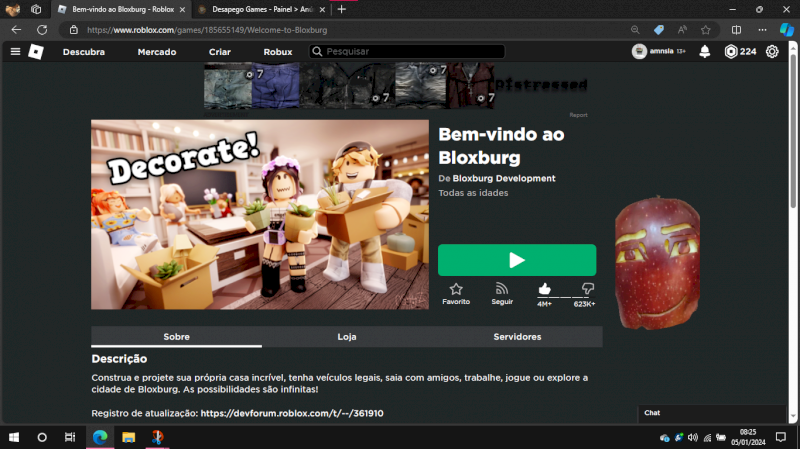
Task: Report the advertisement
Action: [x=579, y=115]
